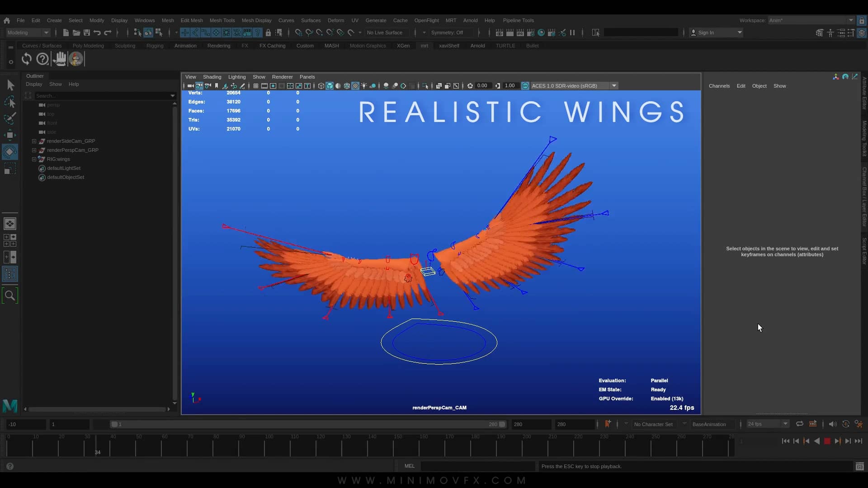868x488 pixels.
Task: Expand the RIG:wings node in the Outliner
Action: 34,159
